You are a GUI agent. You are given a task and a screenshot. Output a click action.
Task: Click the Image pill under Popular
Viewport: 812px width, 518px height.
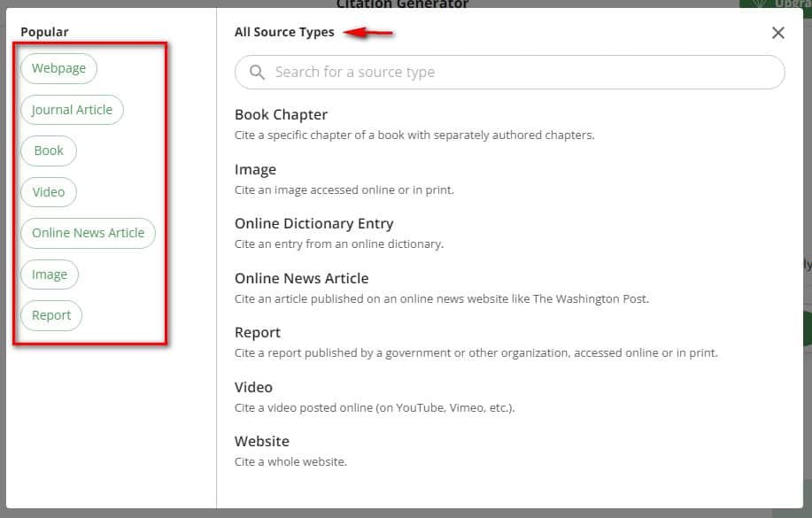(x=50, y=274)
